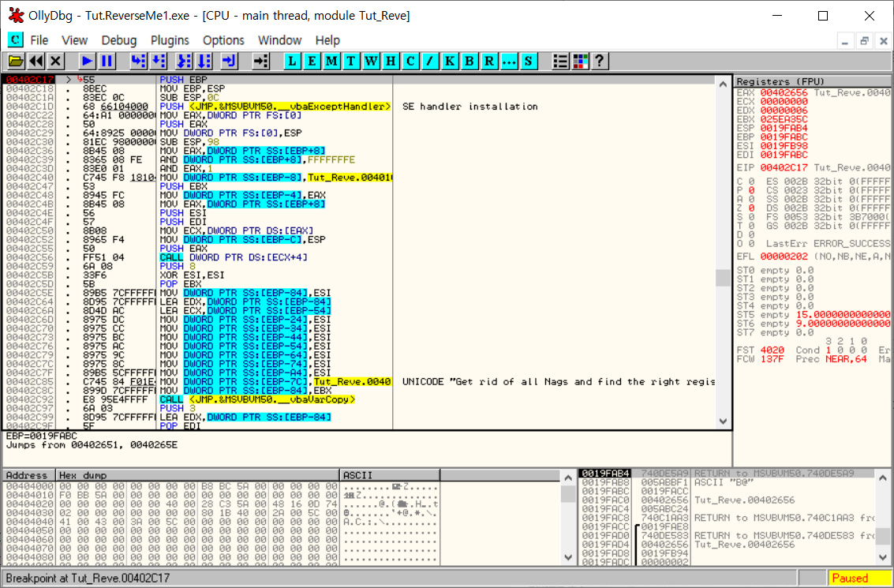The width and height of the screenshot is (894, 588).
Task: Toggle the Z flag in registers
Action: 751,208
